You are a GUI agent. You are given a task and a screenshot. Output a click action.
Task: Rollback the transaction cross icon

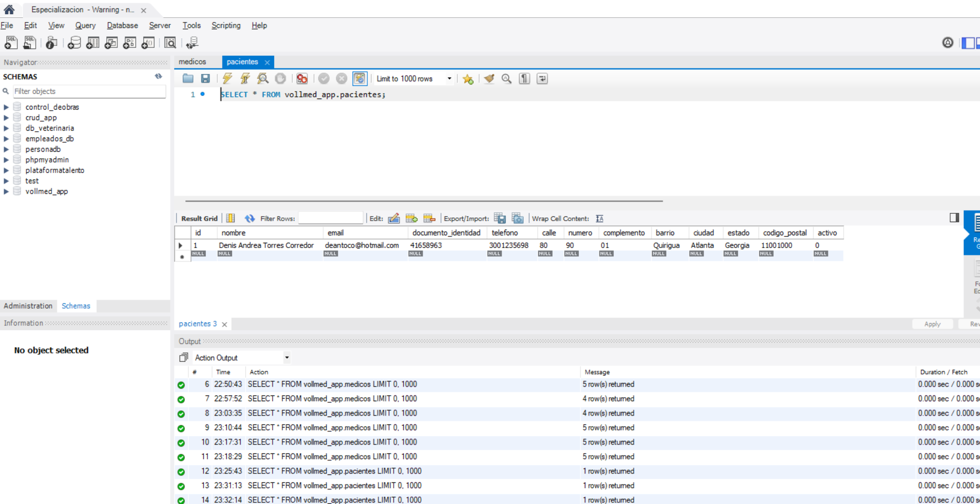(x=342, y=78)
